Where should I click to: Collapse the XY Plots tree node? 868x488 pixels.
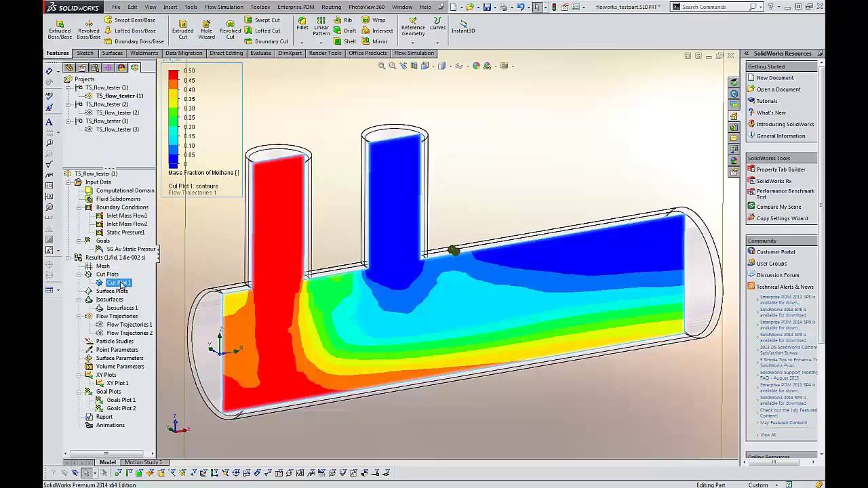(x=79, y=375)
